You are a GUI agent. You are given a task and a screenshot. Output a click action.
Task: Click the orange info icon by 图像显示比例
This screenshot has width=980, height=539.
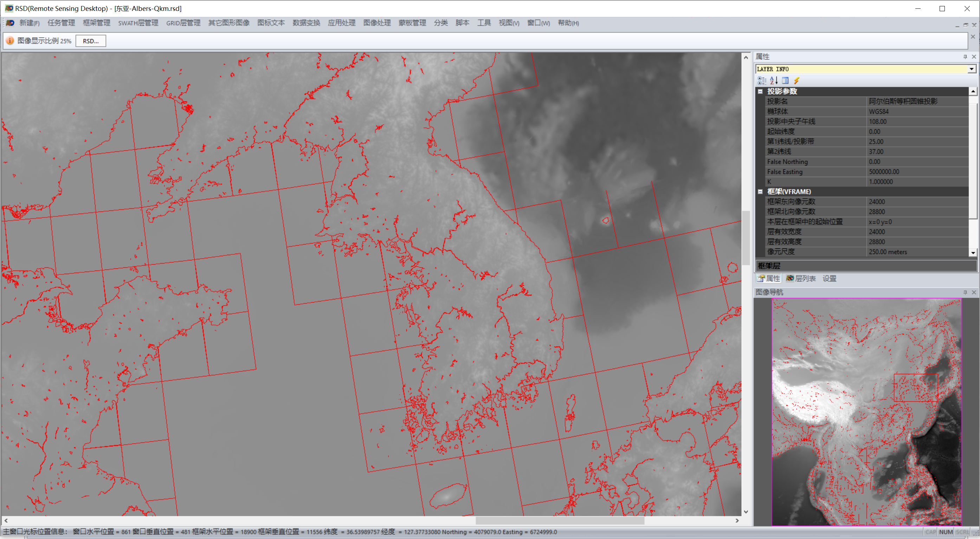click(x=10, y=41)
